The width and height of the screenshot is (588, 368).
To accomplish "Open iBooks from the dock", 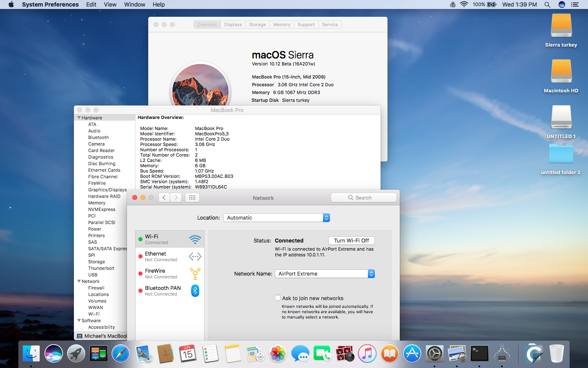I will tap(390, 354).
